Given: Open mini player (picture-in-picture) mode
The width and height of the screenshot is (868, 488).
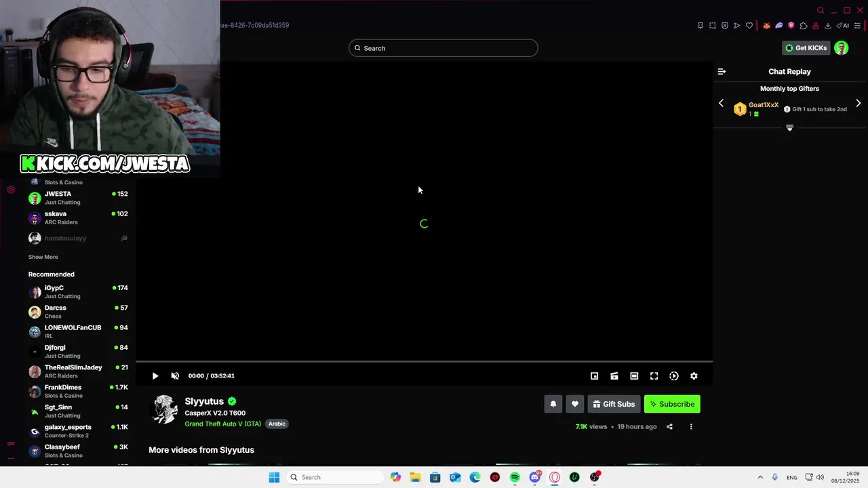Looking at the screenshot, I should pyautogui.click(x=594, y=375).
